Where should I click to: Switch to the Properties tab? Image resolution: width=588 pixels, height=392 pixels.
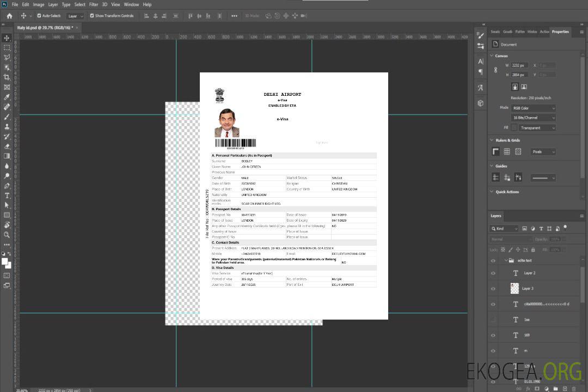click(x=560, y=32)
